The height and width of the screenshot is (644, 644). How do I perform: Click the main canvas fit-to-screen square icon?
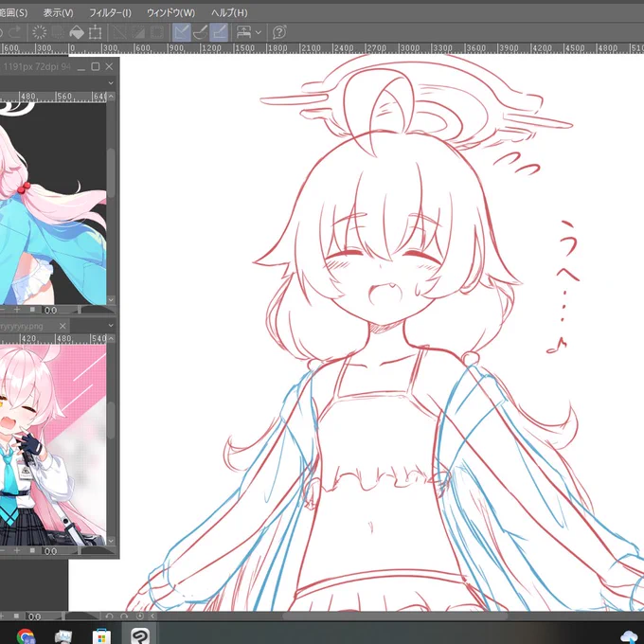tap(16, 617)
